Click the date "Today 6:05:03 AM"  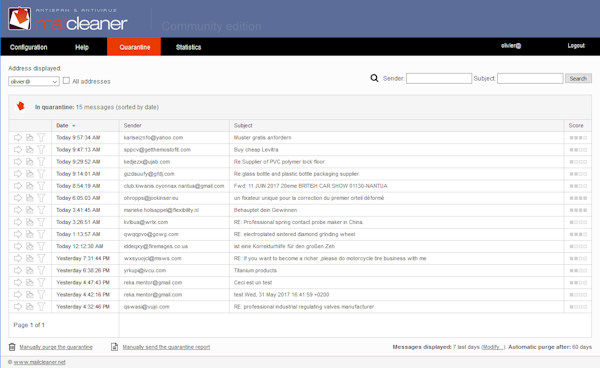[x=78, y=198]
